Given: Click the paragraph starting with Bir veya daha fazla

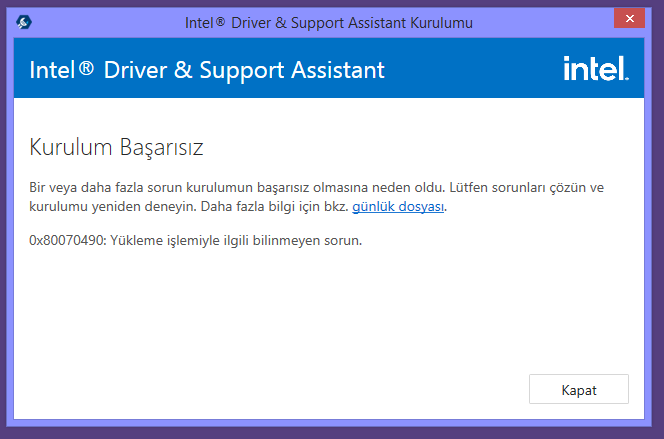Looking at the screenshot, I should point(316,197).
